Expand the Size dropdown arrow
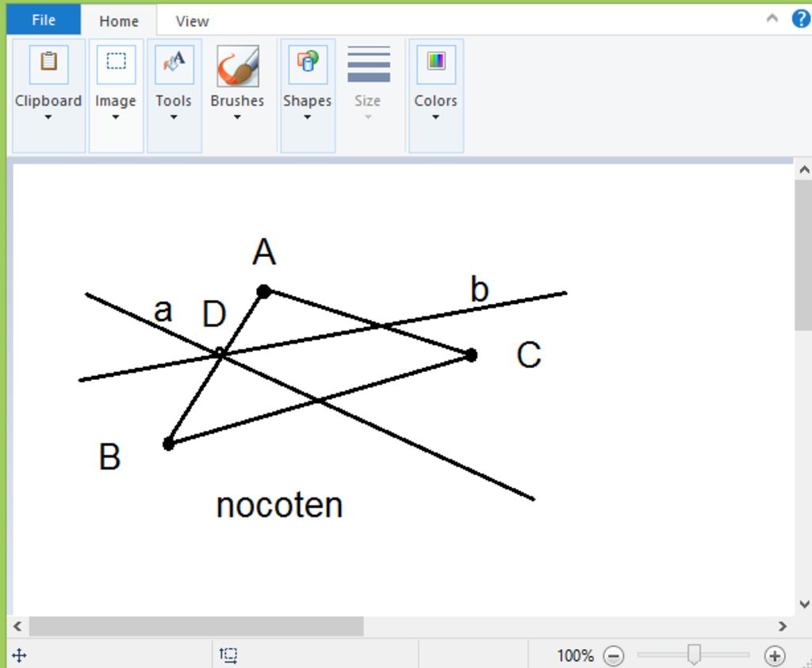 [x=368, y=117]
